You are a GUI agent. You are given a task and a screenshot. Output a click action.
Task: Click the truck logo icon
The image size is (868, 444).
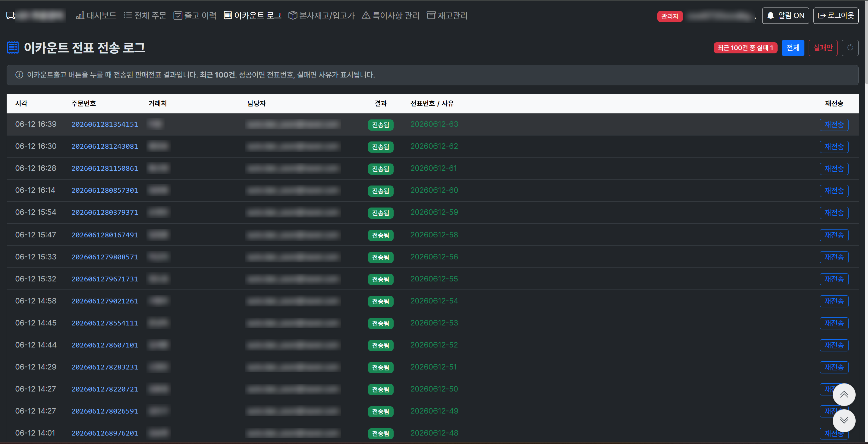point(11,15)
